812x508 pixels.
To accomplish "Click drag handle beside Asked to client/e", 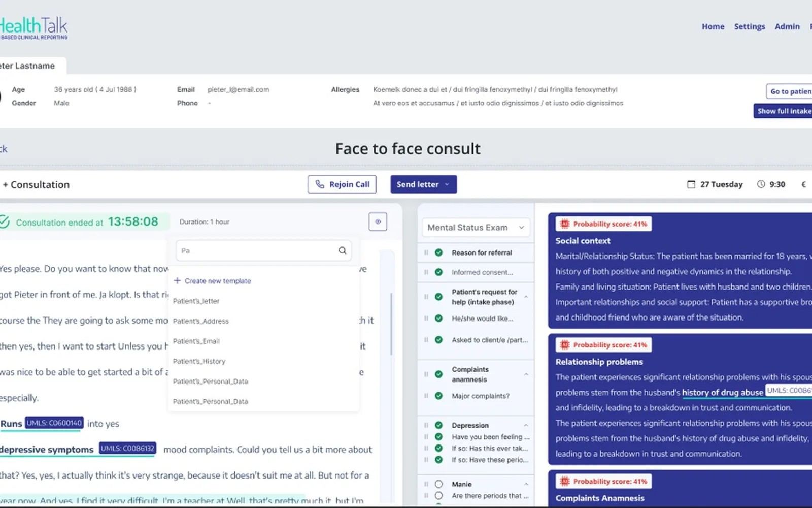I will tap(426, 340).
